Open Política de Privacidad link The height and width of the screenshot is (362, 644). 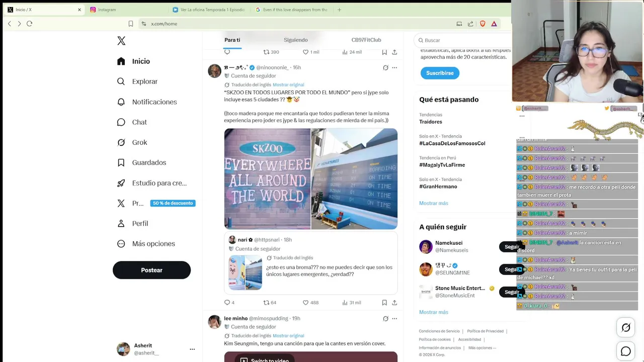click(x=486, y=331)
